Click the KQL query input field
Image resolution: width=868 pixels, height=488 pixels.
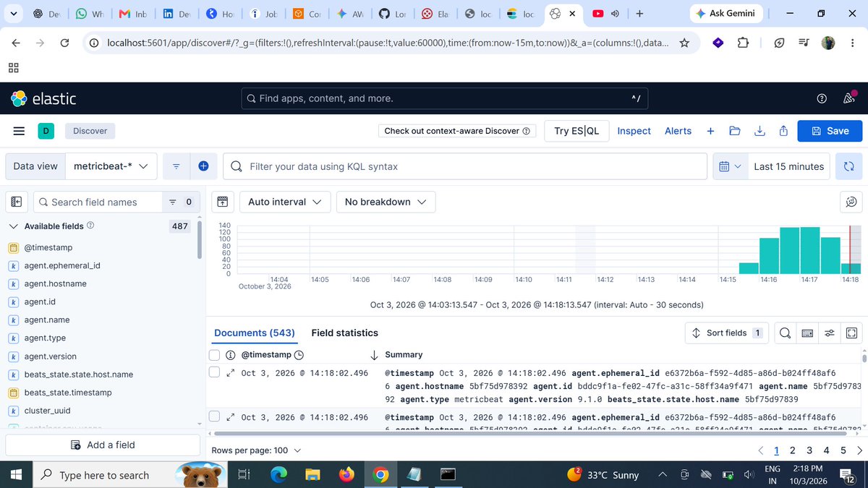[465, 166]
